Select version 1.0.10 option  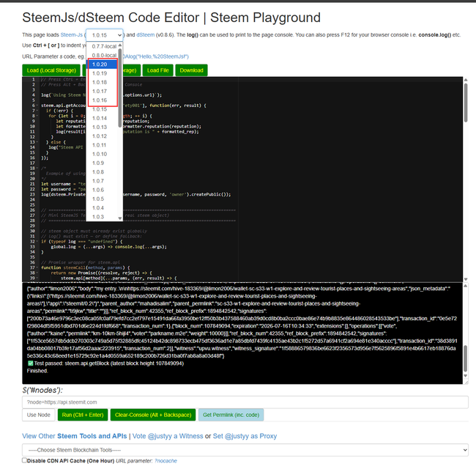[x=102, y=154]
